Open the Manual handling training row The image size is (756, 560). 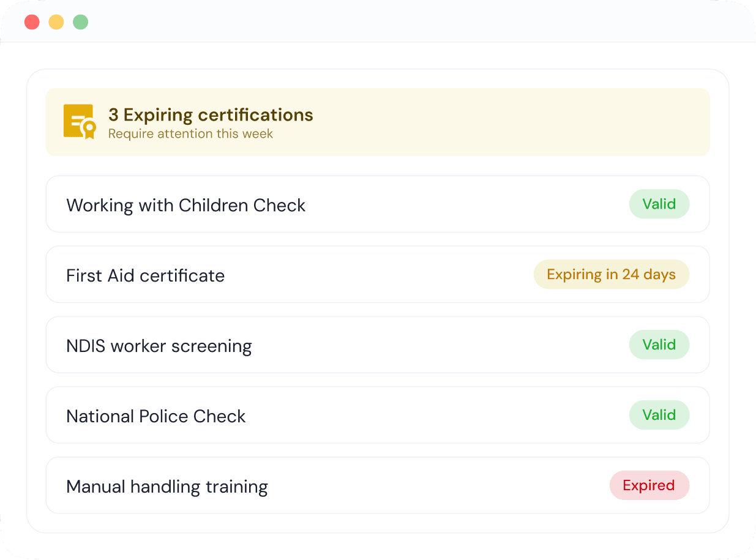(x=378, y=485)
